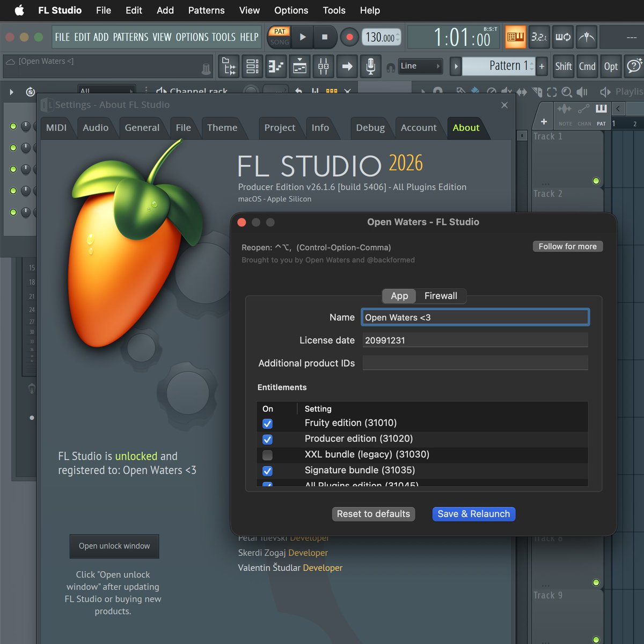
Task: Open the Line snap dropdown
Action: point(420,66)
